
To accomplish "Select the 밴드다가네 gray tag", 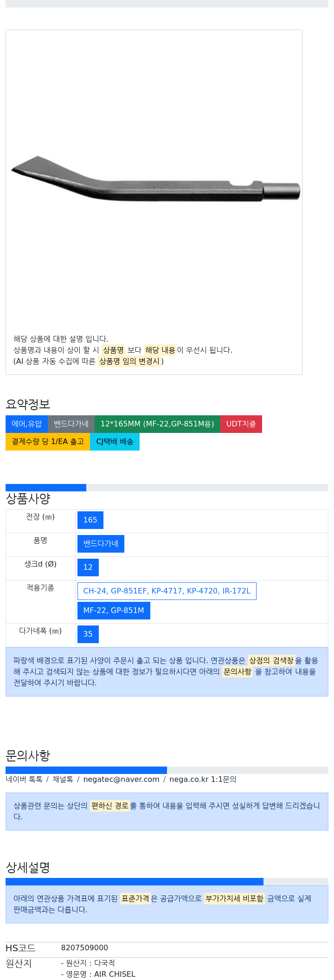I will click(71, 424).
